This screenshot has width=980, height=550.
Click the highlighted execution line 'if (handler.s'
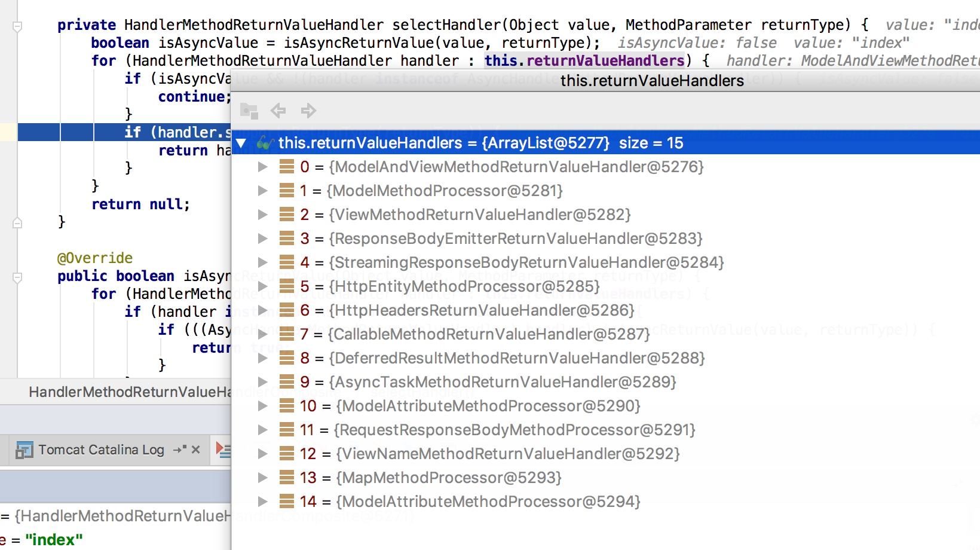coord(124,132)
